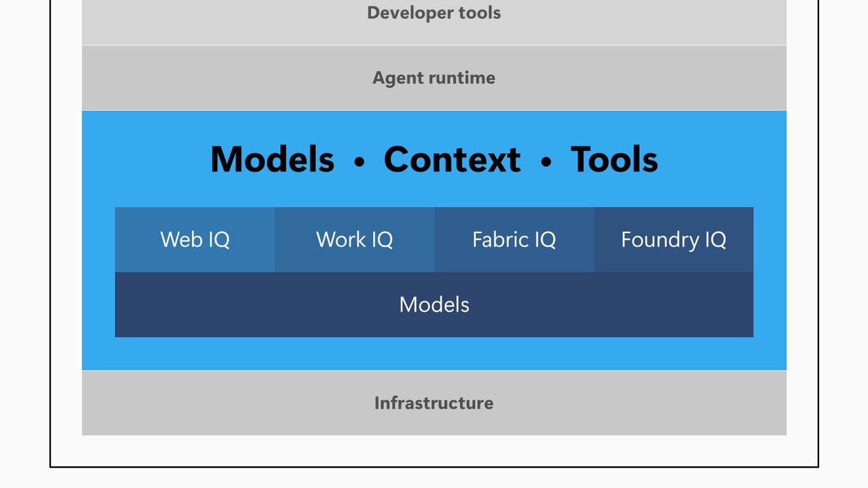Select the Work IQ block
The width and height of the screenshot is (868, 488).
(355, 240)
